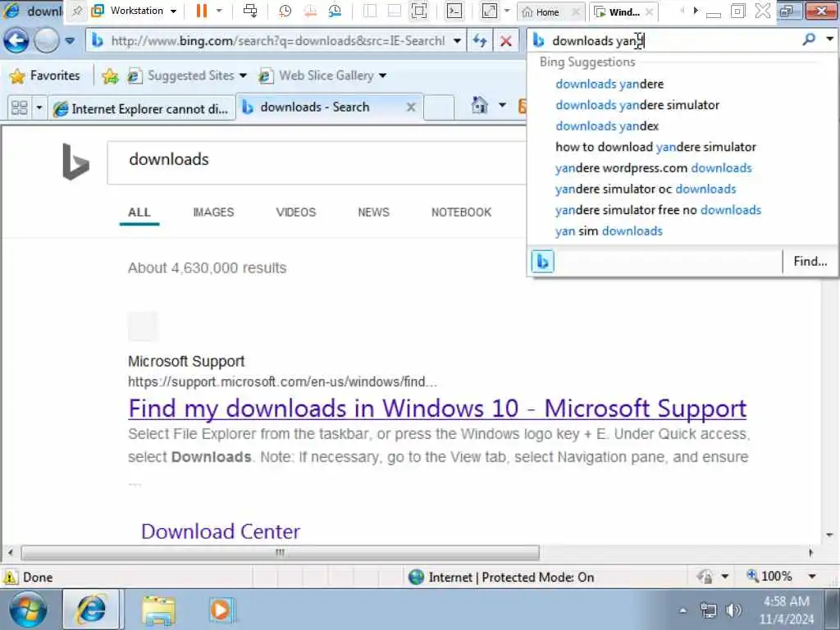This screenshot has width=840, height=630.
Task: Open the status bar privacy/safety icon
Action: (705, 577)
